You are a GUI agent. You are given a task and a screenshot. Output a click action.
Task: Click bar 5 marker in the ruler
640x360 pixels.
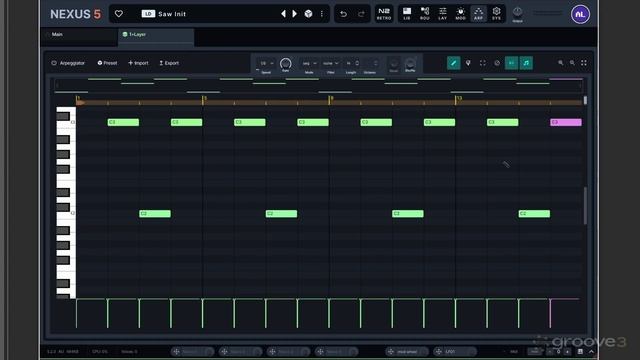203,100
